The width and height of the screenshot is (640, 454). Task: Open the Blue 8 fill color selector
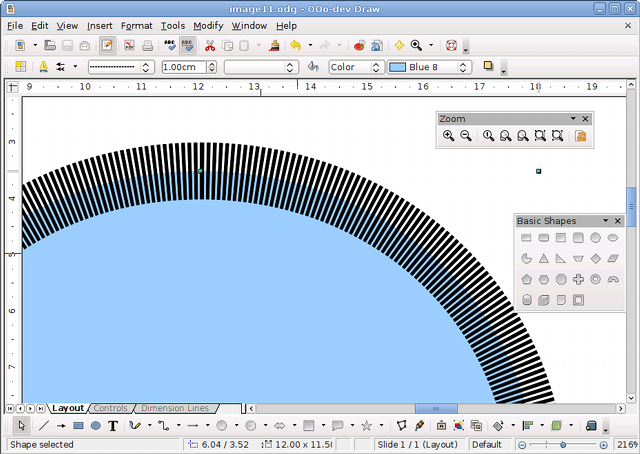pyautogui.click(x=427, y=67)
